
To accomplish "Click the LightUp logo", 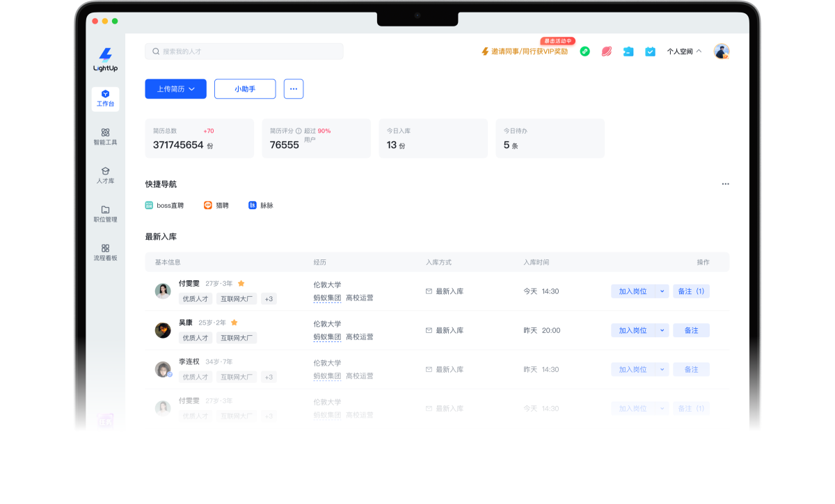I will (105, 59).
